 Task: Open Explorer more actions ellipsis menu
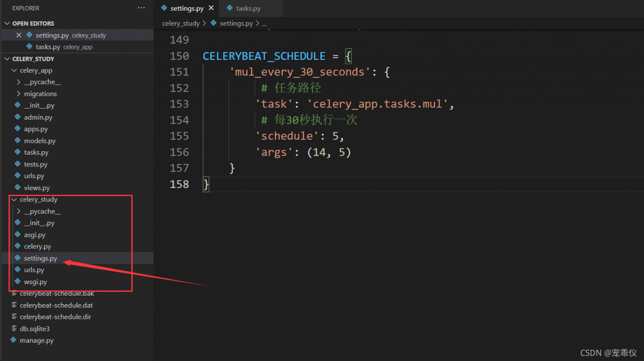coord(141,8)
